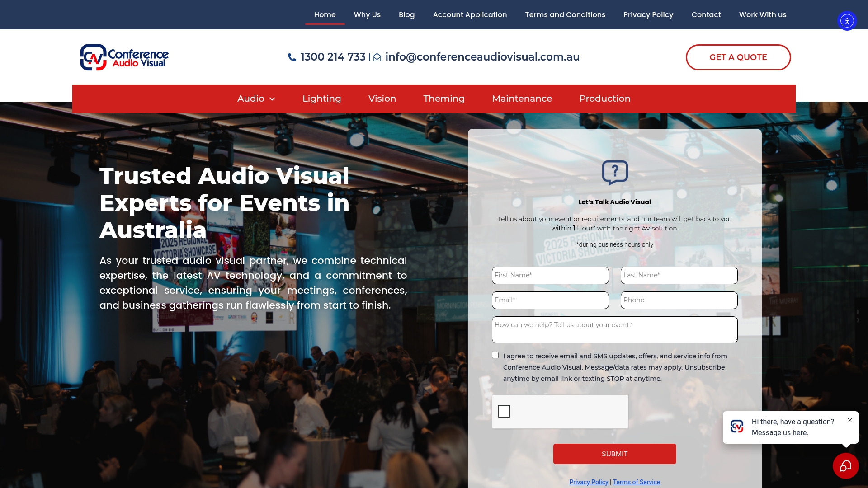868x488 pixels.
Task: Click the red SUBMIT bar on the form
Action: (614, 454)
